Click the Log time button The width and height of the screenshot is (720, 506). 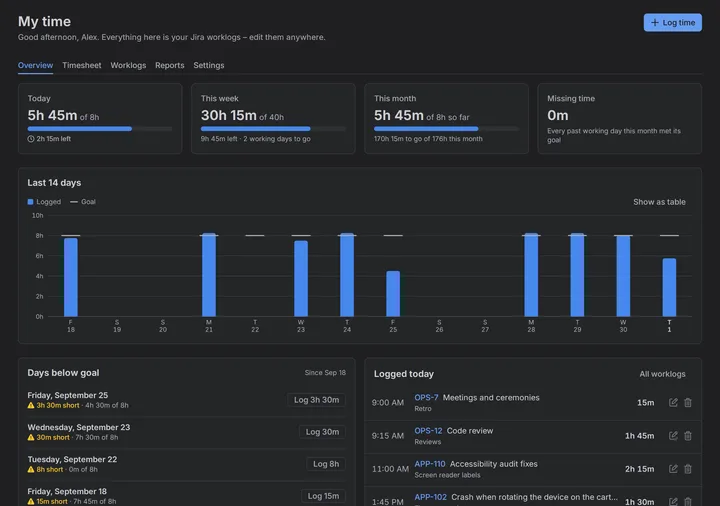click(x=672, y=22)
